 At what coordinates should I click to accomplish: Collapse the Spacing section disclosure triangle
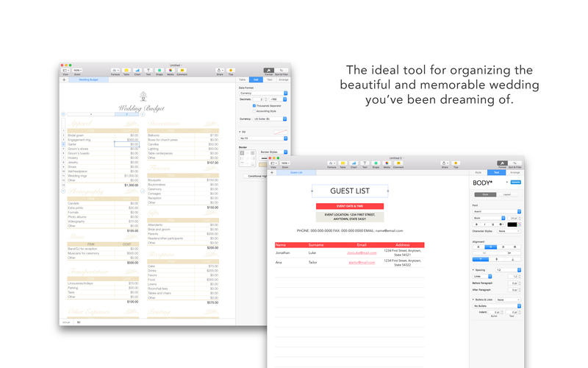pyautogui.click(x=473, y=270)
